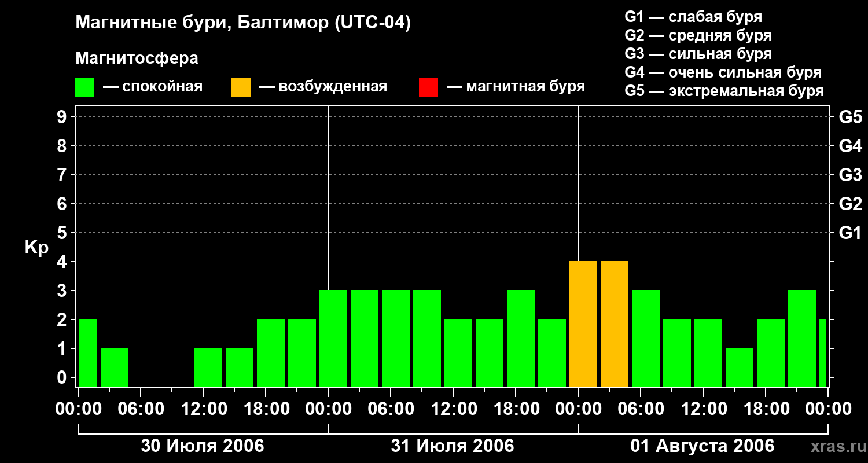The image size is (868, 463).
Task: Click the red 'магнитная буря' legend swatch
Action: coord(428,87)
